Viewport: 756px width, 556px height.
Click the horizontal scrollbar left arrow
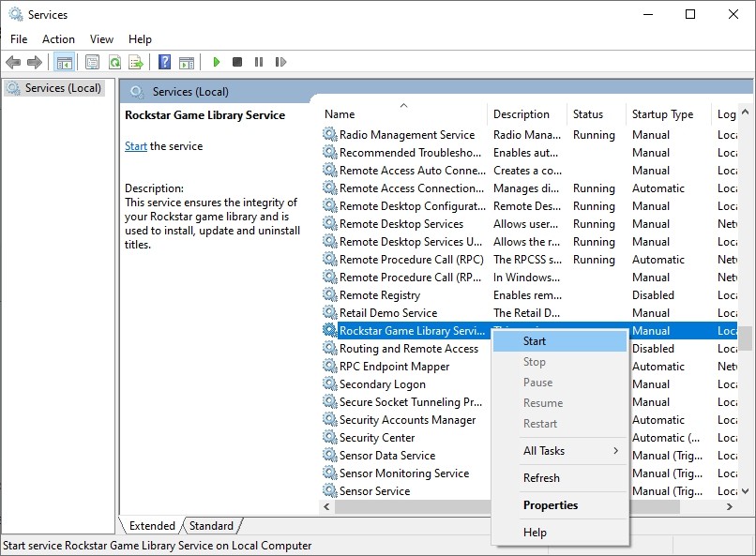(x=327, y=506)
